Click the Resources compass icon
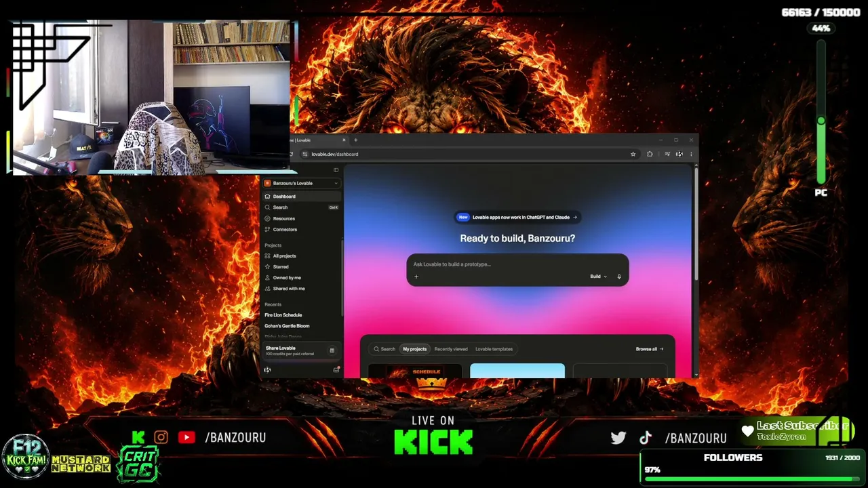This screenshot has width=868, height=488. pyautogui.click(x=267, y=218)
